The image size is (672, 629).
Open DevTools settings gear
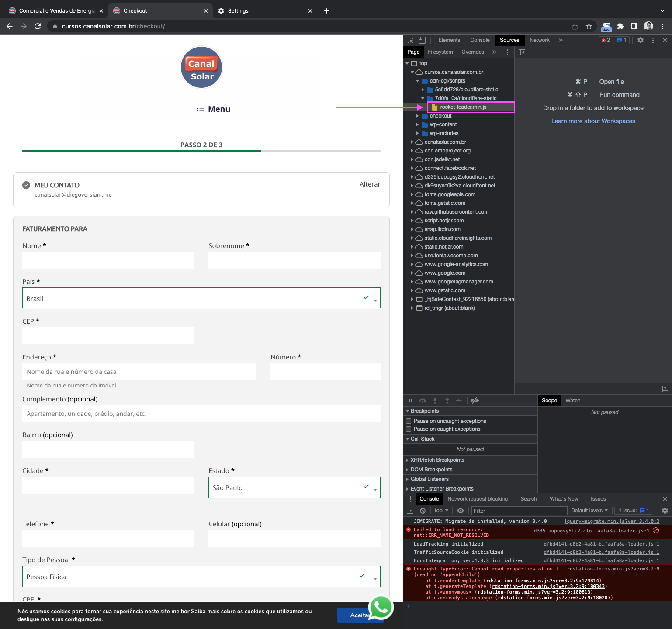(641, 40)
